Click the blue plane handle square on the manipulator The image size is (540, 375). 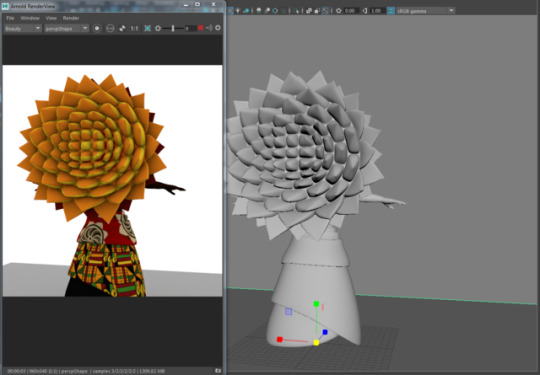click(x=289, y=312)
